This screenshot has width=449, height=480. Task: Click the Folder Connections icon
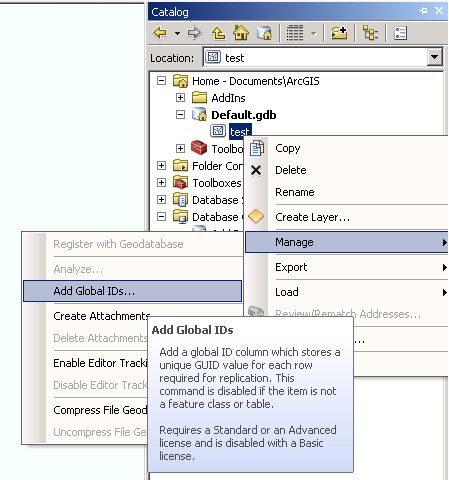click(x=180, y=165)
